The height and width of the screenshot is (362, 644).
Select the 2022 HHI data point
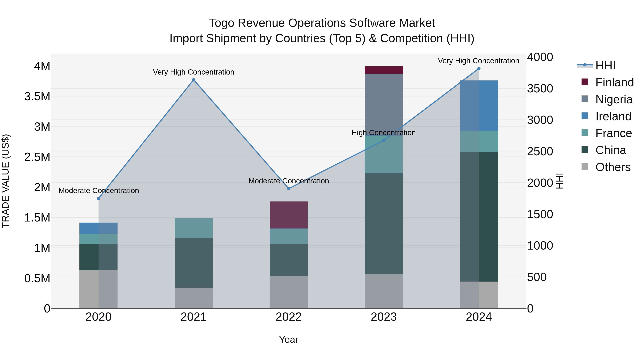tap(289, 189)
